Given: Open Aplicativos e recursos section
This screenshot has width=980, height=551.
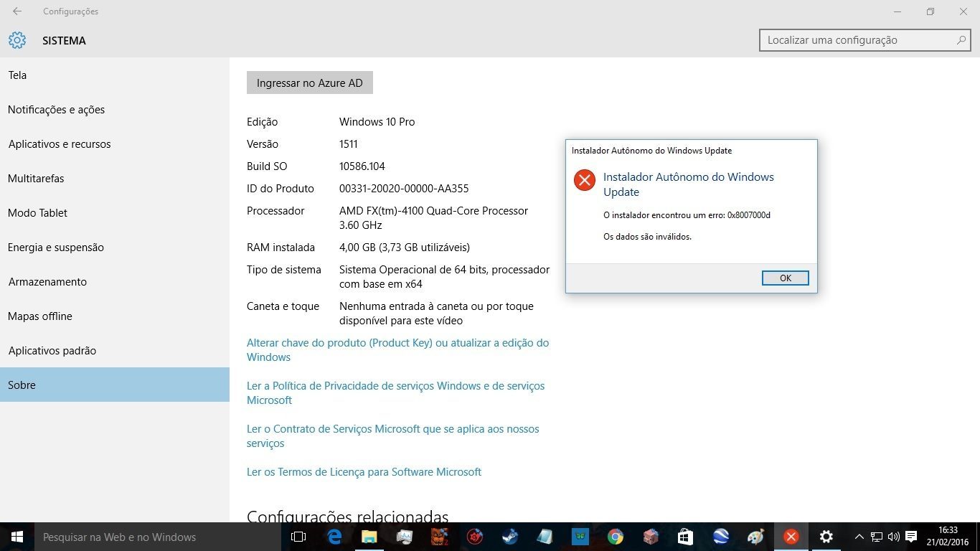Looking at the screenshot, I should pos(115,144).
